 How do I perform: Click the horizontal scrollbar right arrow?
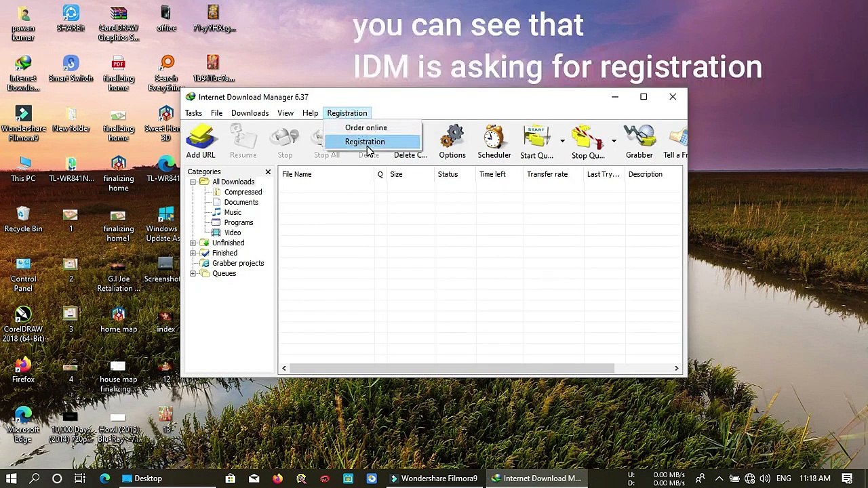[676, 368]
